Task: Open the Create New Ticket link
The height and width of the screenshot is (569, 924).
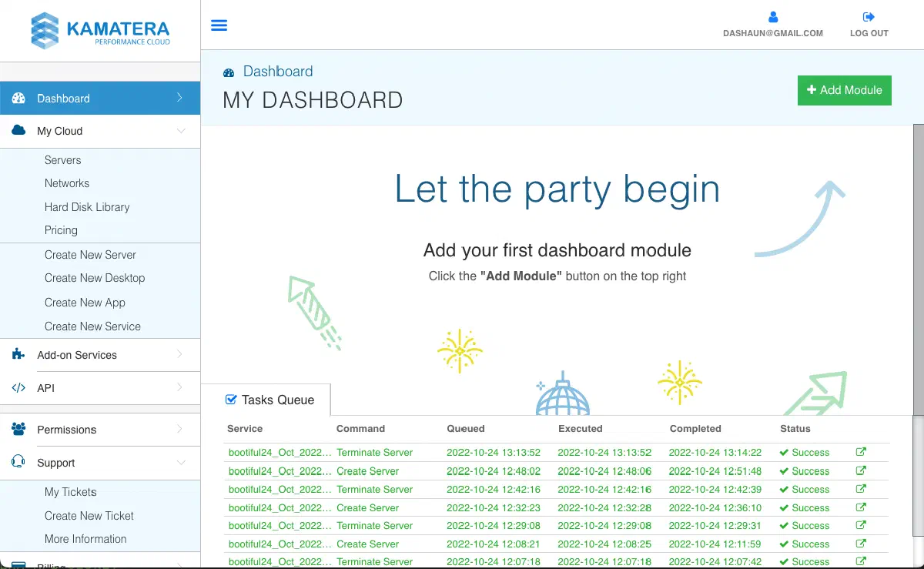Action: [89, 516]
